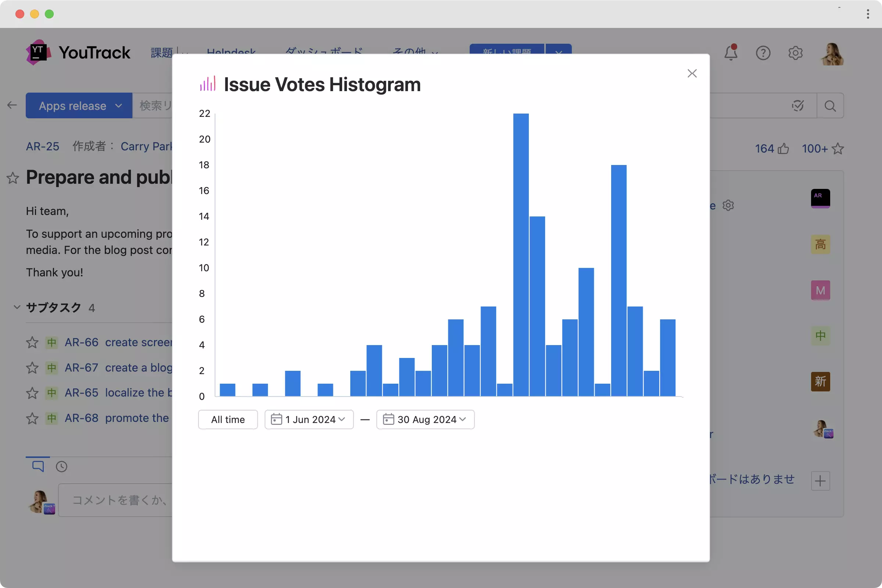Viewport: 882px width, 588px height.
Task: Open the 30 Aug 2024 end date dropdown
Action: click(425, 419)
